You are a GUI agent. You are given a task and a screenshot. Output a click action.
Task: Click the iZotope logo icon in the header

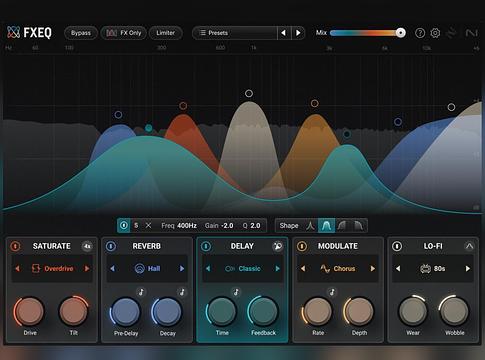451,33
